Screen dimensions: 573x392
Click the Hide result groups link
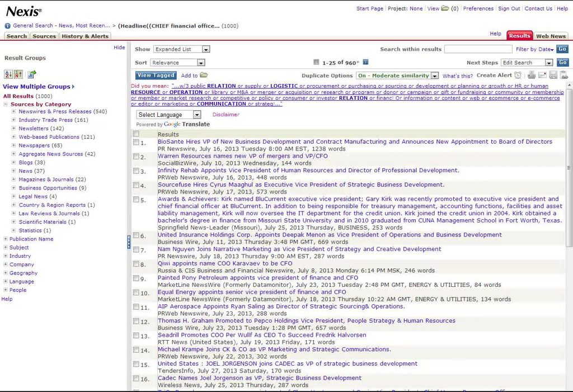point(119,47)
